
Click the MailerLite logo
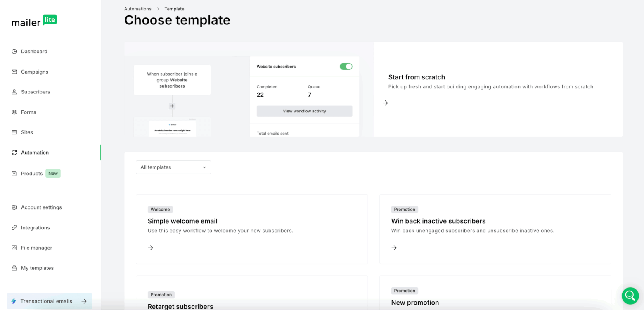34,21
